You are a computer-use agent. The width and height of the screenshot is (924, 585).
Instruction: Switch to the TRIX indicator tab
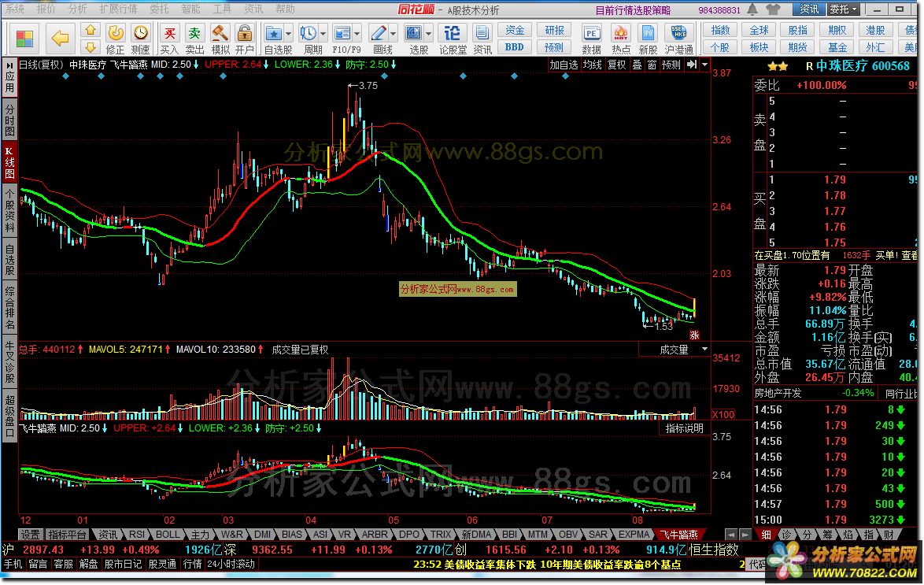(441, 535)
